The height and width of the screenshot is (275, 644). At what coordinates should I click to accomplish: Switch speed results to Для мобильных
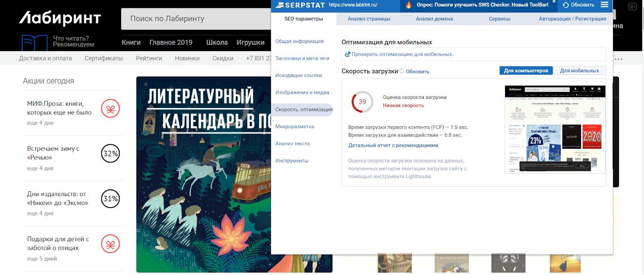(x=580, y=70)
